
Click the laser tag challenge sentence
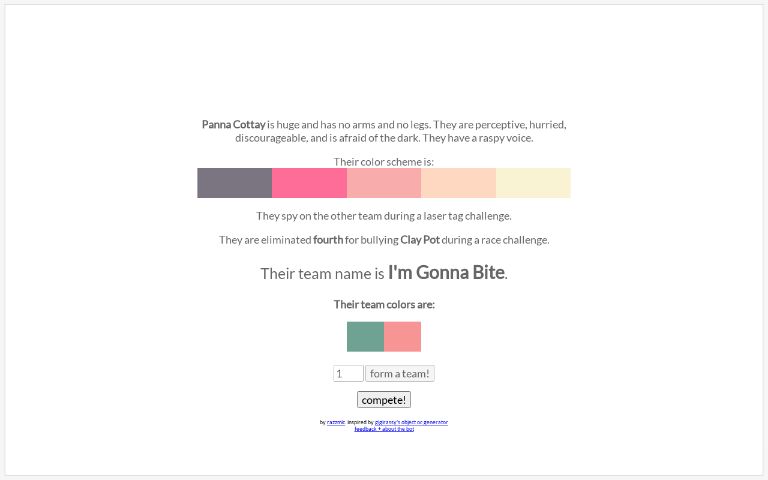click(384, 216)
